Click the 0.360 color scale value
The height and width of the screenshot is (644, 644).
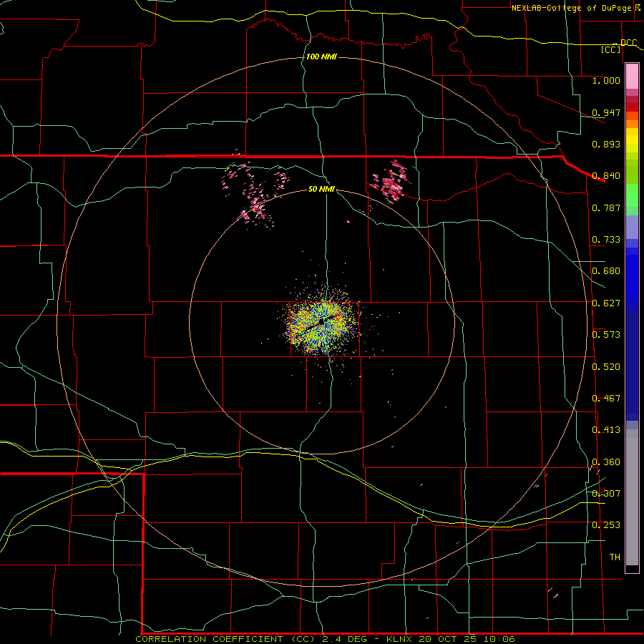606,462
